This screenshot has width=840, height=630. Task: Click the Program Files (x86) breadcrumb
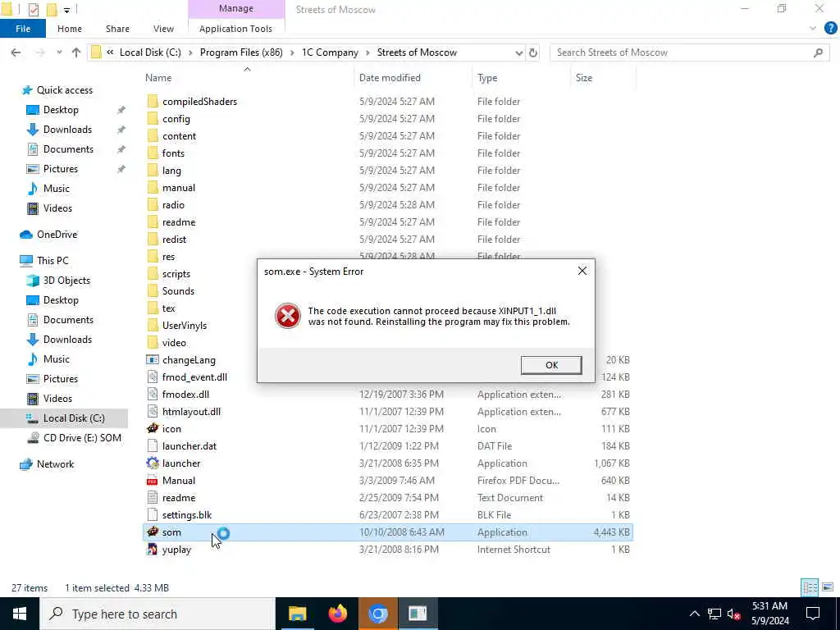241,52
